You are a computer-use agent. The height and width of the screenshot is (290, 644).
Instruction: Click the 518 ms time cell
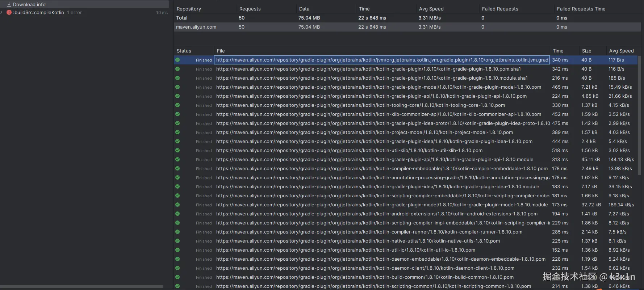560,150
